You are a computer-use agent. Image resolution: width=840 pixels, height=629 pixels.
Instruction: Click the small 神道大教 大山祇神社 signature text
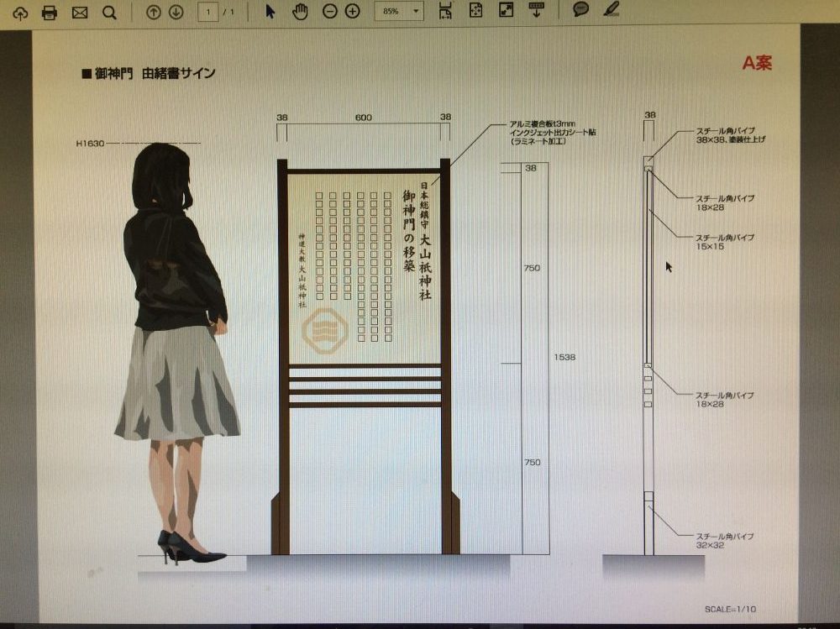coord(302,270)
